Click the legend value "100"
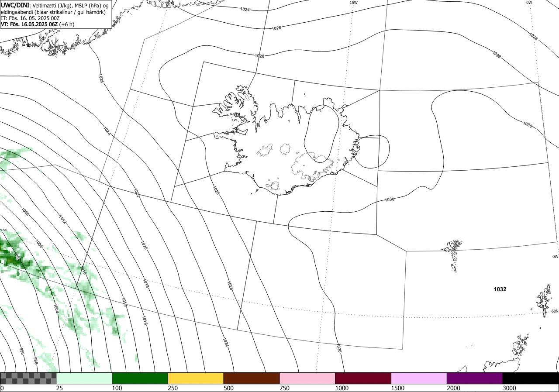Screen dimensions: 559x392 (x=117, y=388)
